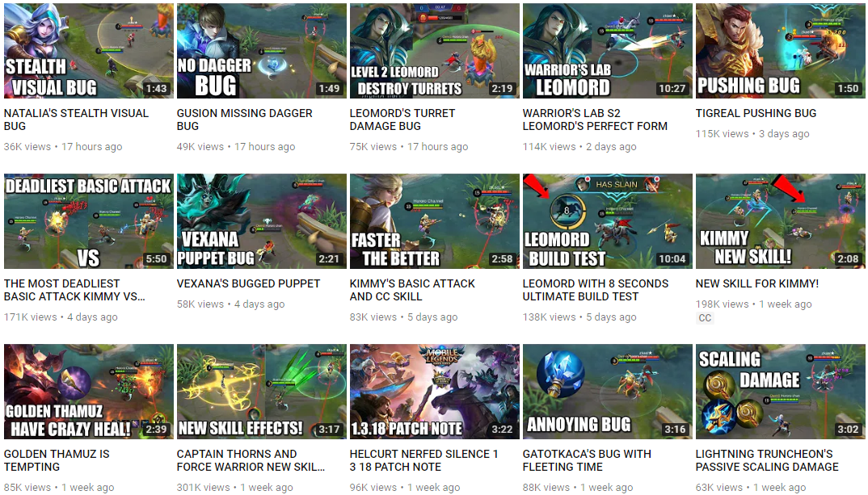Open the Golden Thamuz Have Crazy Heal thumbnail
The image size is (868, 495).
(89, 392)
